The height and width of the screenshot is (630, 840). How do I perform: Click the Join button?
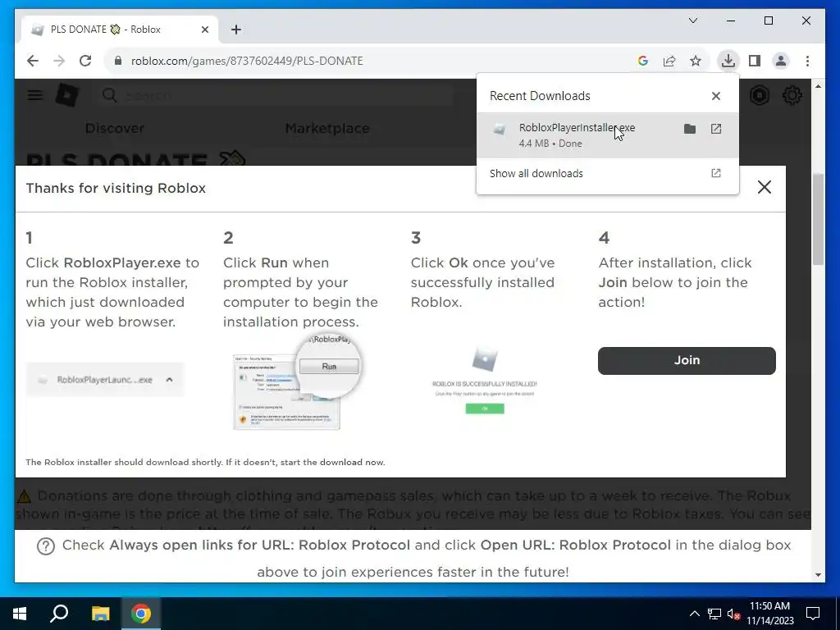[687, 361]
